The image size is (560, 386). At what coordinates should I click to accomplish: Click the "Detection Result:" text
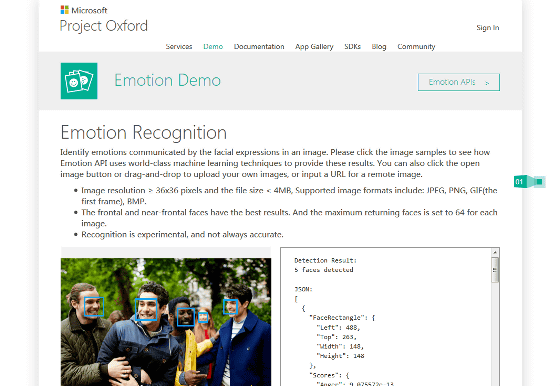[x=325, y=260]
